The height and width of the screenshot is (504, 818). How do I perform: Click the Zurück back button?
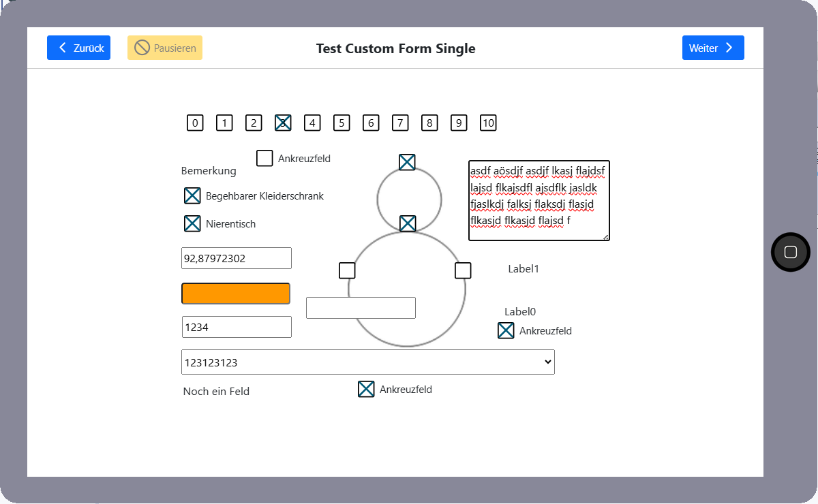[x=78, y=48]
